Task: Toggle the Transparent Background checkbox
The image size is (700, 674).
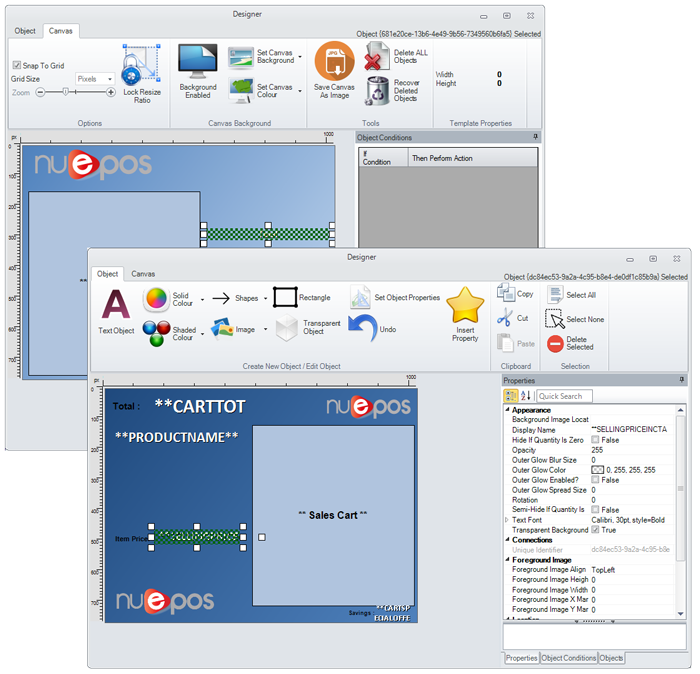Action: [596, 529]
